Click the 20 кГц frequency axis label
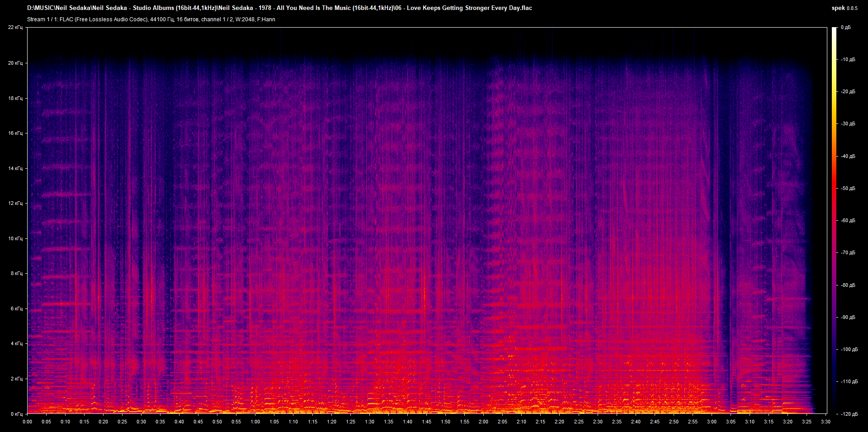Image resolution: width=868 pixels, height=432 pixels. [x=15, y=63]
